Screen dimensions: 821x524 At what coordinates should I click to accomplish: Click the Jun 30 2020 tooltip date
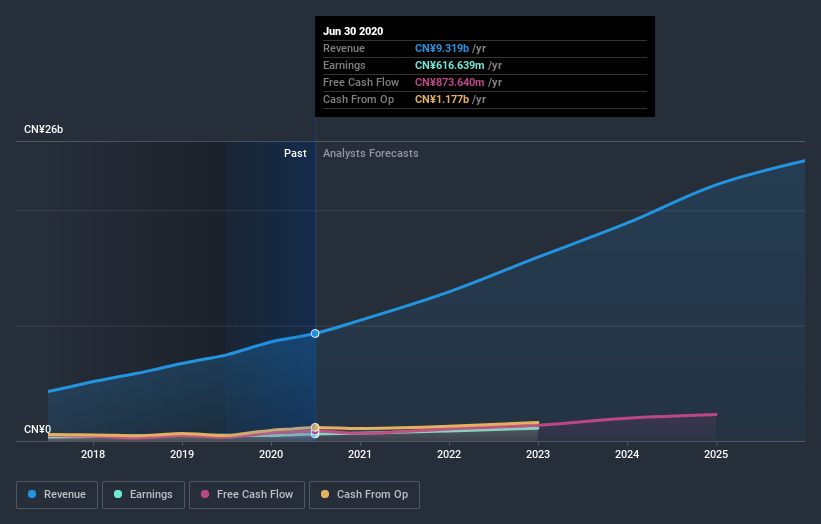click(x=353, y=31)
